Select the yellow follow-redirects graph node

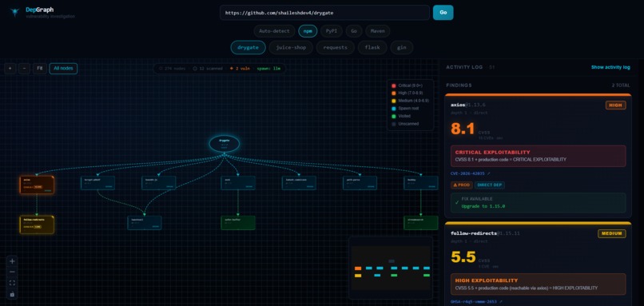tap(37, 225)
